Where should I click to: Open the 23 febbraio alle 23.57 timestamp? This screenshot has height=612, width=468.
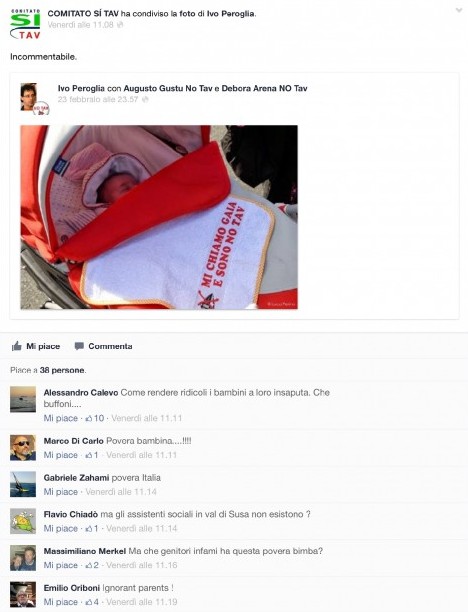(x=98, y=99)
